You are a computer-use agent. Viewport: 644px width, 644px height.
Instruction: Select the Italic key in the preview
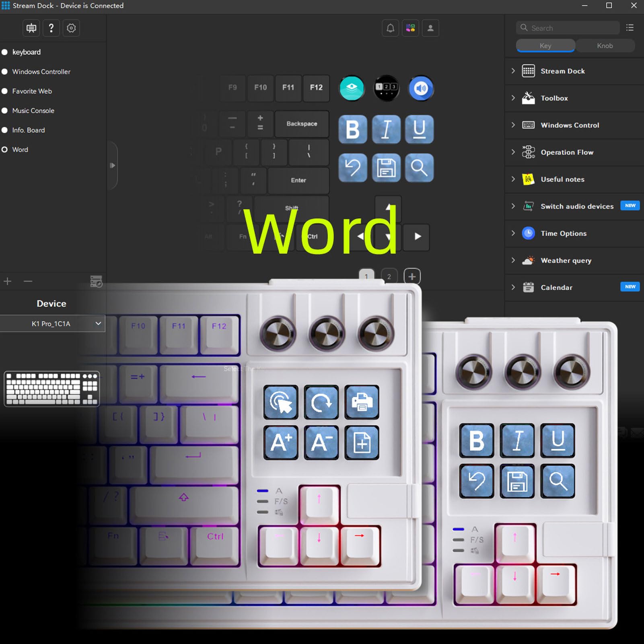coord(386,130)
